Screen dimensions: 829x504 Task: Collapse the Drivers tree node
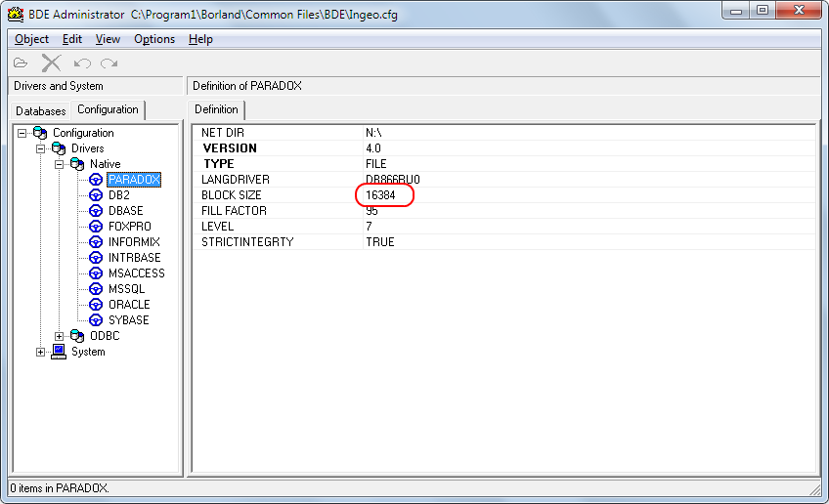coord(40,149)
